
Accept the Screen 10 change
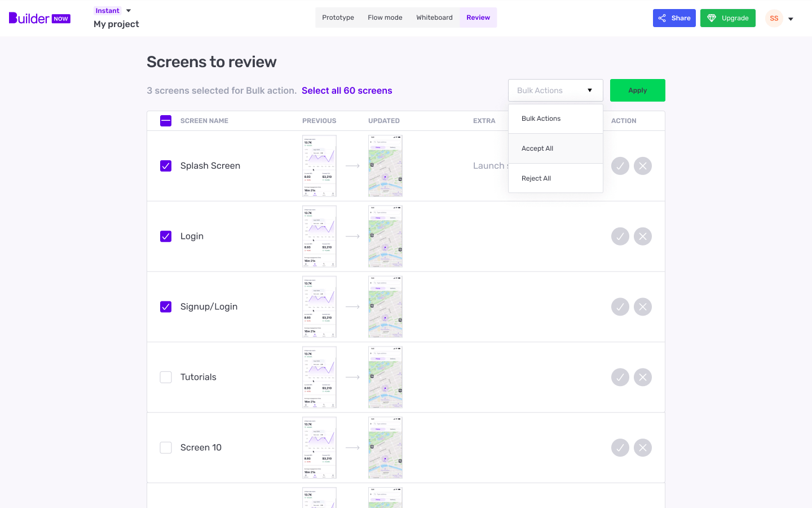coord(620,448)
